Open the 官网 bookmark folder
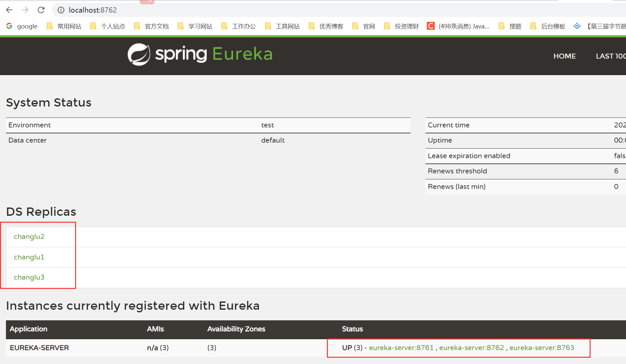This screenshot has width=626, height=364. click(x=364, y=26)
